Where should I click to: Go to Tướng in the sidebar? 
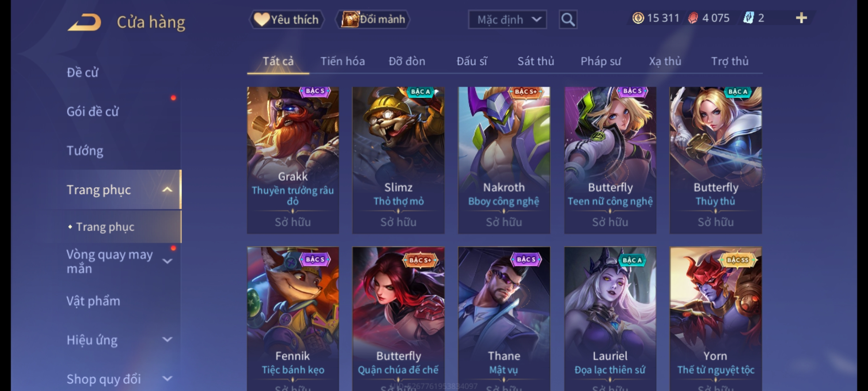click(85, 151)
